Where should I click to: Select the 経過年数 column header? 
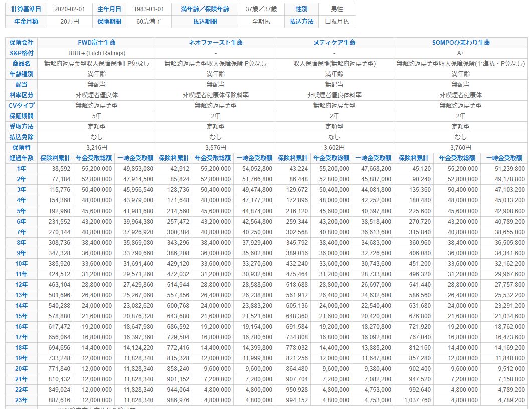[21, 158]
